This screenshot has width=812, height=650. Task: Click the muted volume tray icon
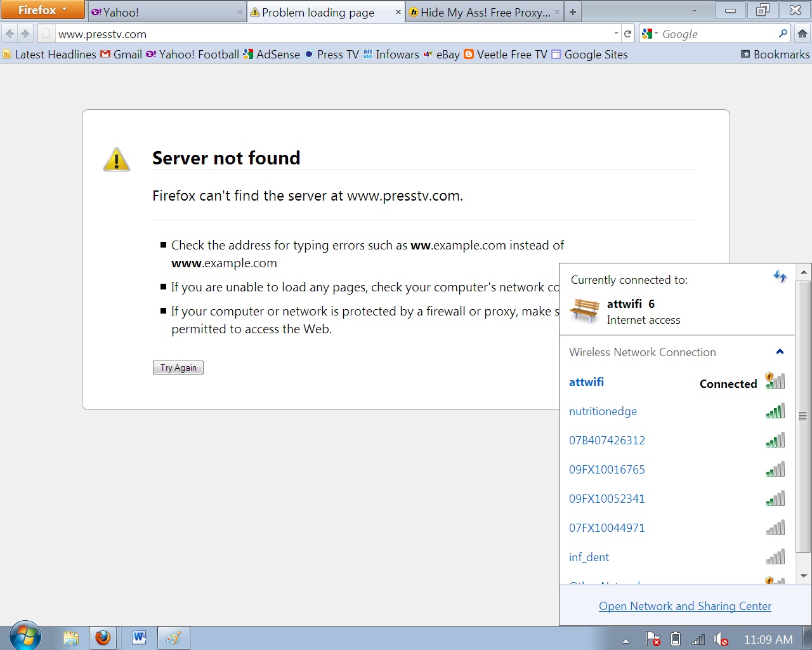721,639
